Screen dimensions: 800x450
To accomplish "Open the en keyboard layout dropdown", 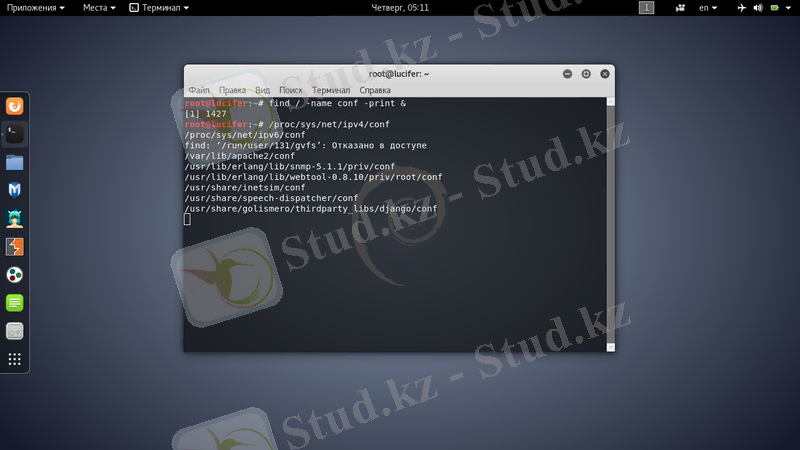I will point(708,8).
